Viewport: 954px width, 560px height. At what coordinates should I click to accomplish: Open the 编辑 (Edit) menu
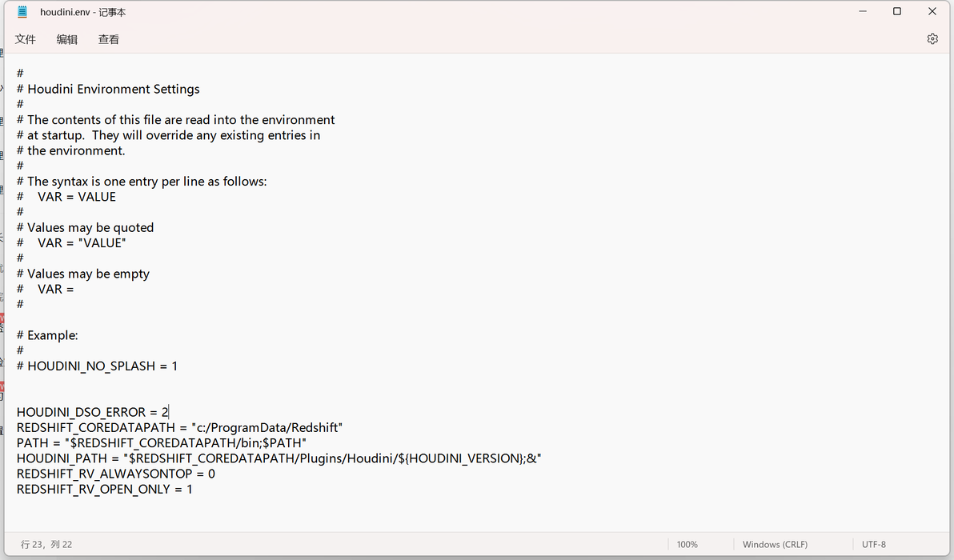tap(67, 39)
